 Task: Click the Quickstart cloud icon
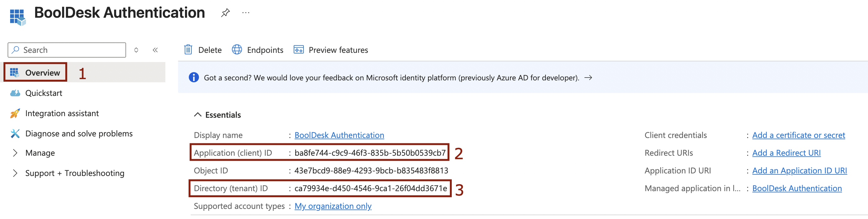(15, 93)
